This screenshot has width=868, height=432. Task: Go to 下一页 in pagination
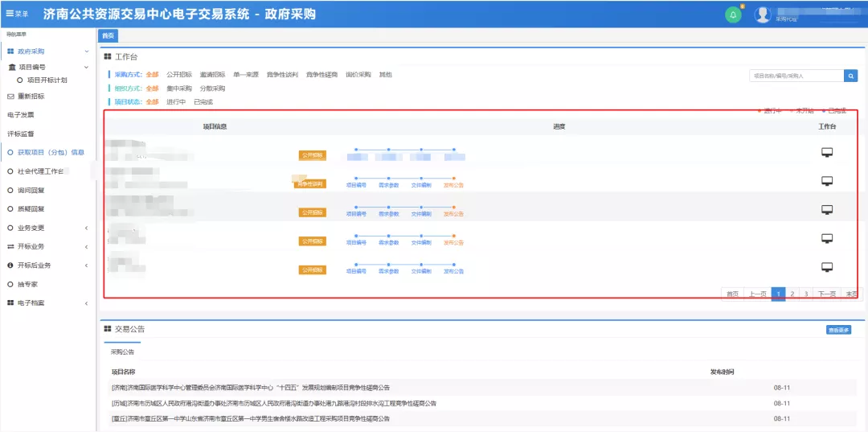point(827,294)
